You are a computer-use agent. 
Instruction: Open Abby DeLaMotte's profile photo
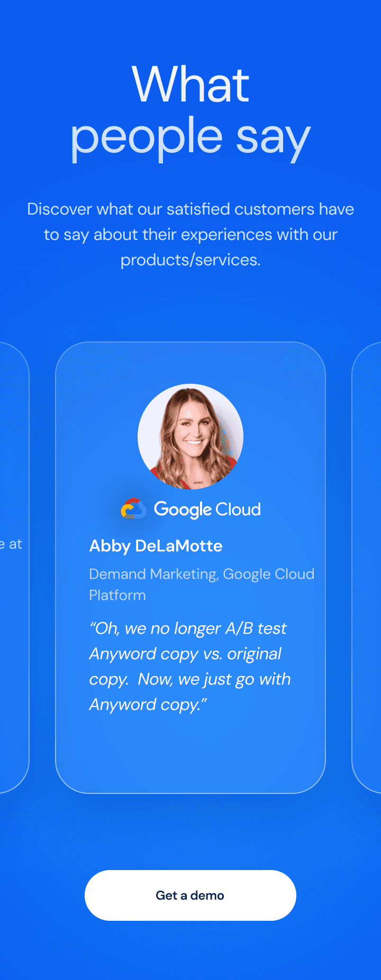tap(190, 437)
